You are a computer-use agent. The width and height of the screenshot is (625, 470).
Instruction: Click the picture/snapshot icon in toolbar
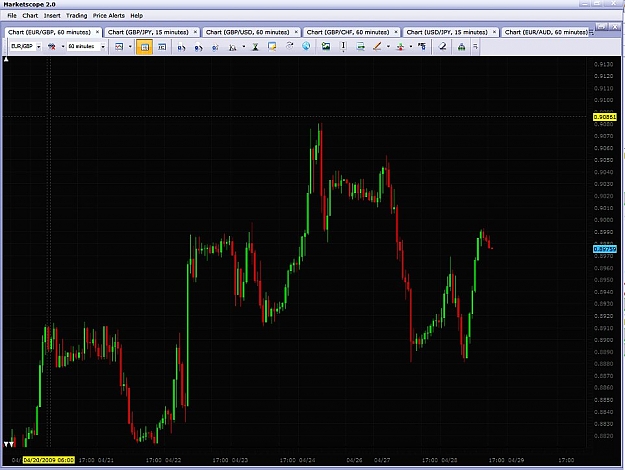(x=326, y=47)
